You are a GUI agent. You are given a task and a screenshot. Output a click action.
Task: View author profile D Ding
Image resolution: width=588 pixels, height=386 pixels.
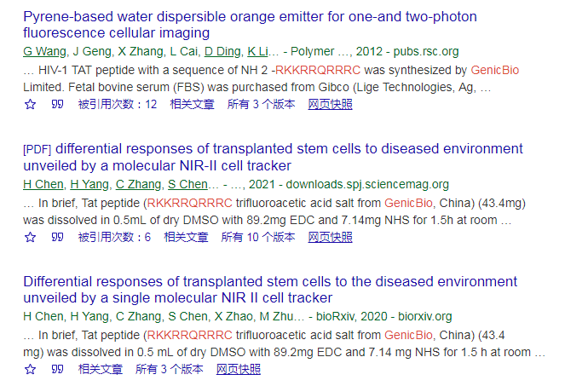222,51
